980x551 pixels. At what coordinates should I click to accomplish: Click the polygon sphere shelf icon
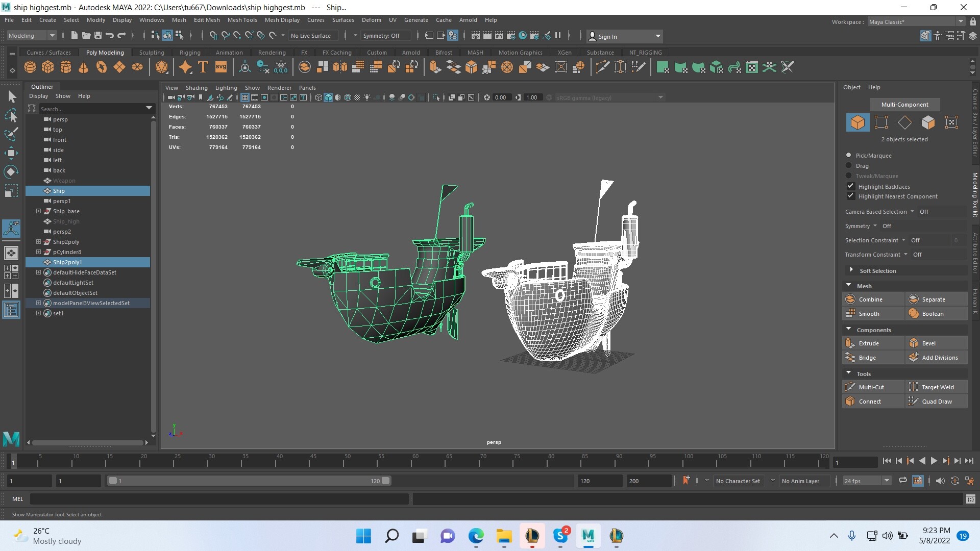tap(30, 67)
